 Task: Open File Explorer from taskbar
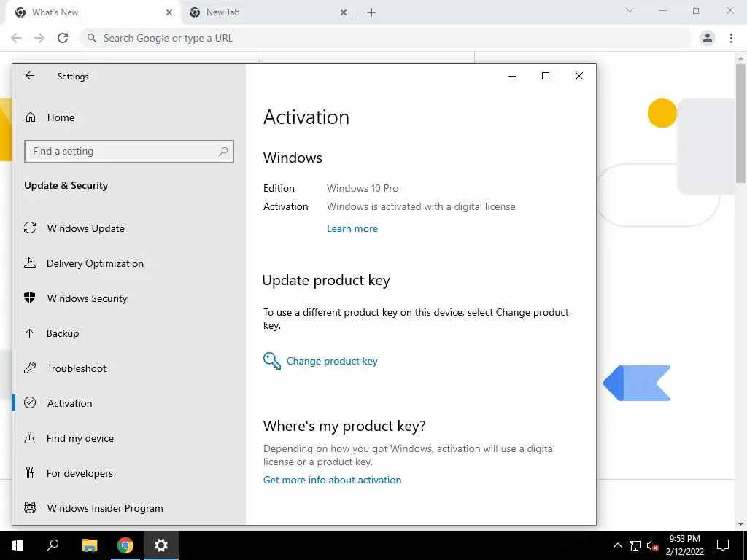[89, 545]
